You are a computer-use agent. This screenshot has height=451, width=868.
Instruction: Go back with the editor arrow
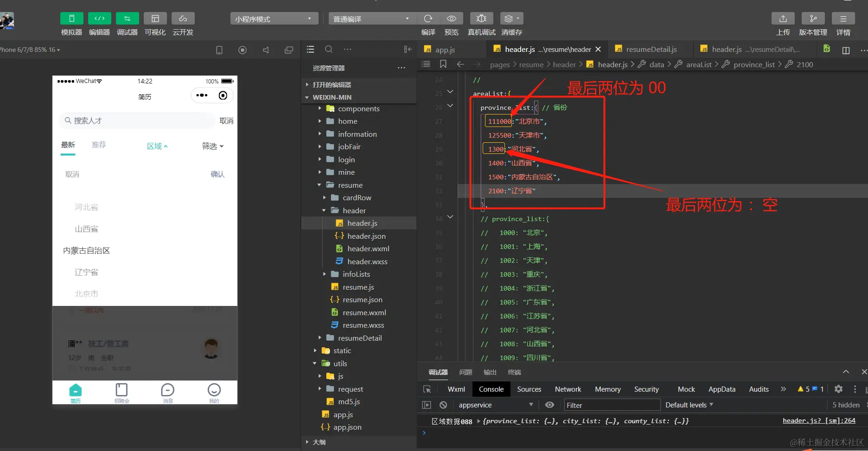pos(460,64)
